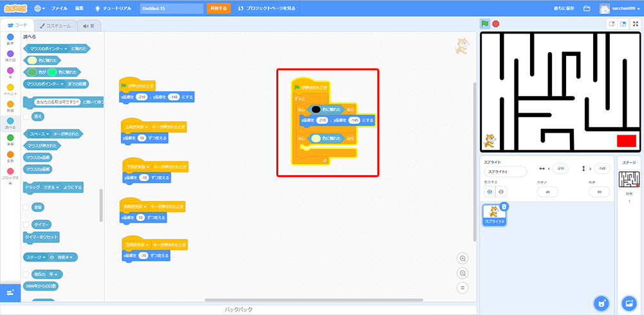This screenshot has width=644, height=315.
Task: Enable the 答え reporter checkbox
Action: [x=26, y=117]
